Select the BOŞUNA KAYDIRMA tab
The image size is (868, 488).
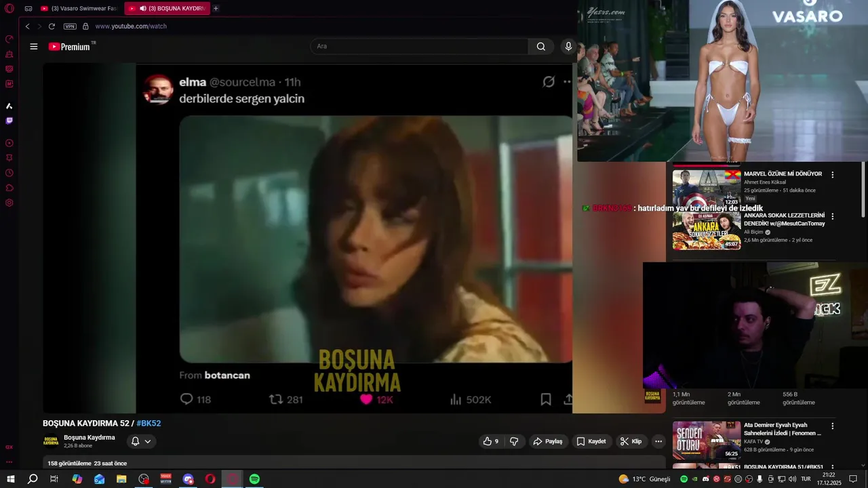[x=167, y=8]
